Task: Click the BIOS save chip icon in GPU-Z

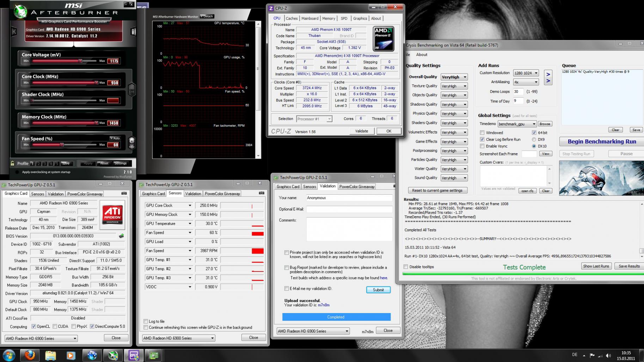Action: [121, 236]
